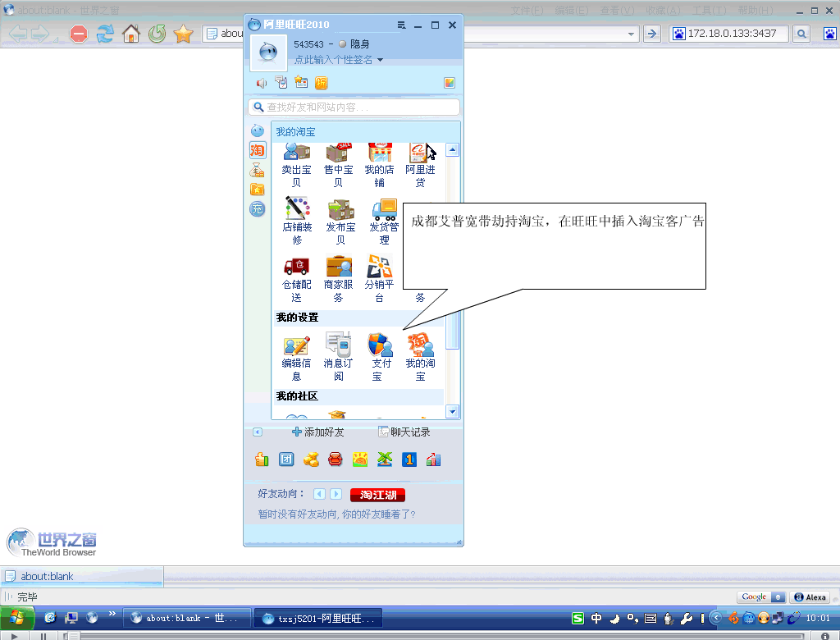Click the scroll up arrow of Taobao panel
The width and height of the screenshot is (840, 640).
(452, 149)
